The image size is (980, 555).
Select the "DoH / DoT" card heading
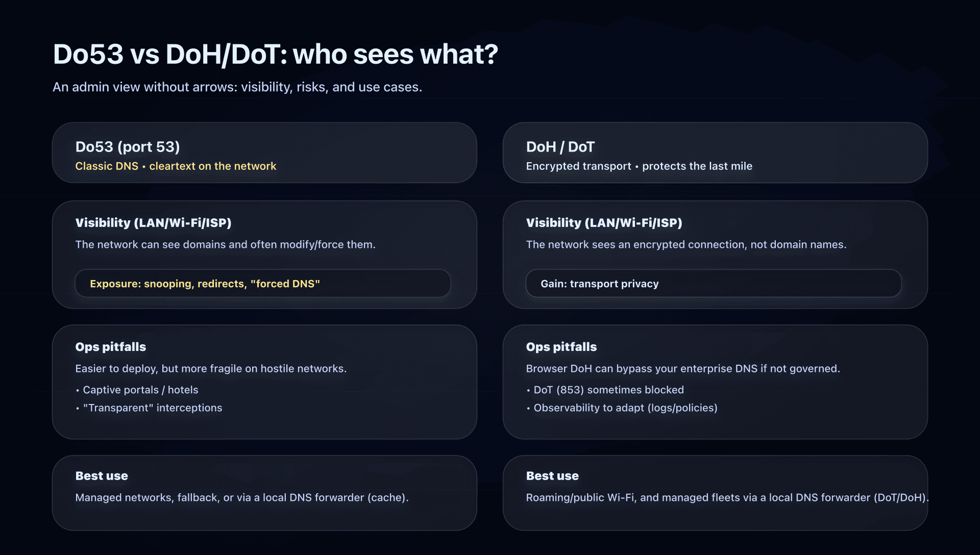coord(560,147)
